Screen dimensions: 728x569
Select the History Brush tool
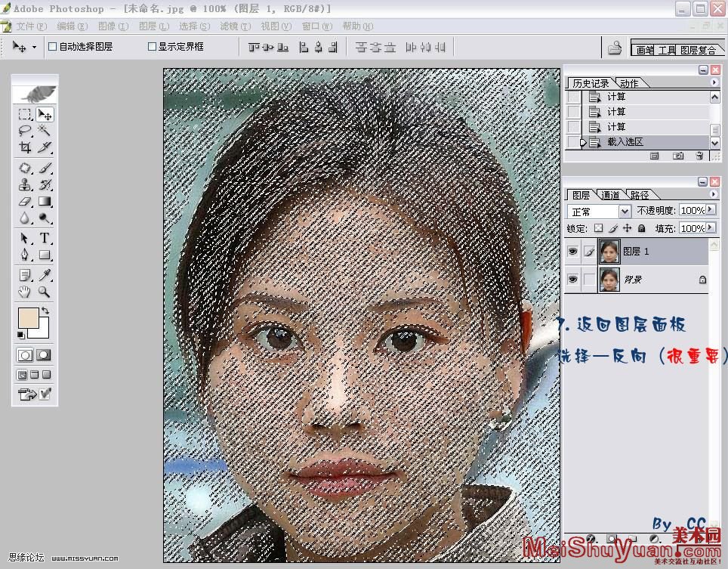tap(45, 184)
